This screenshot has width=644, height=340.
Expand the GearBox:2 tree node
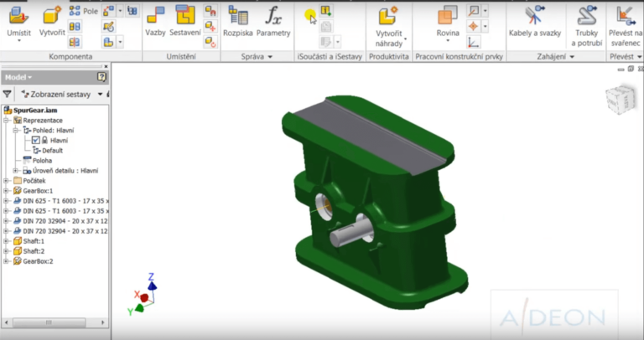pos(6,261)
